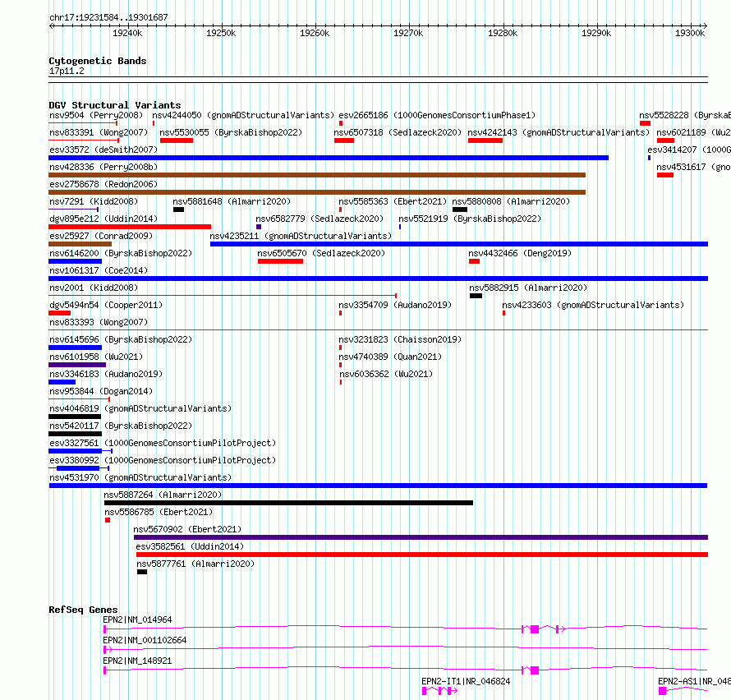Open the nsv4740389 (Quan2021) label
Viewport: 731px width, 700px height.
click(390, 357)
